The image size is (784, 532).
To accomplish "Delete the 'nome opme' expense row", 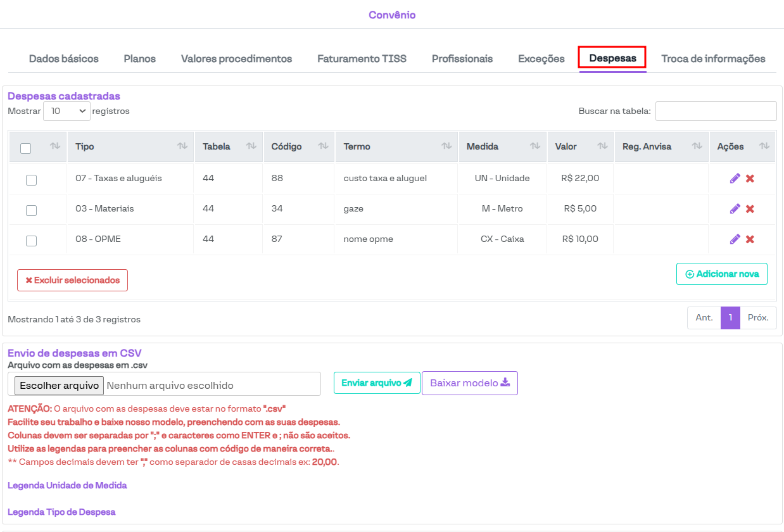I will click(750, 239).
